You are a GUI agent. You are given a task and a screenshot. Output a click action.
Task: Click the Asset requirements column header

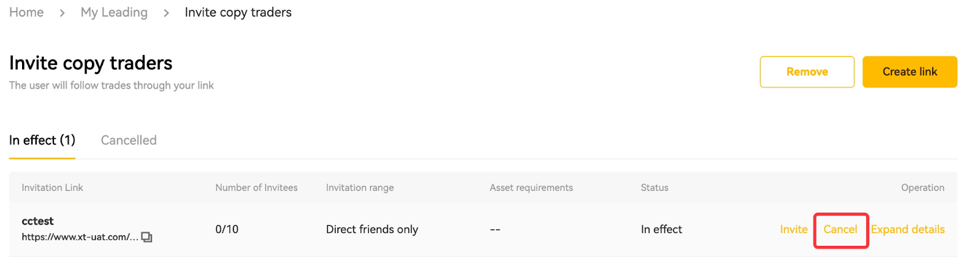coord(531,188)
